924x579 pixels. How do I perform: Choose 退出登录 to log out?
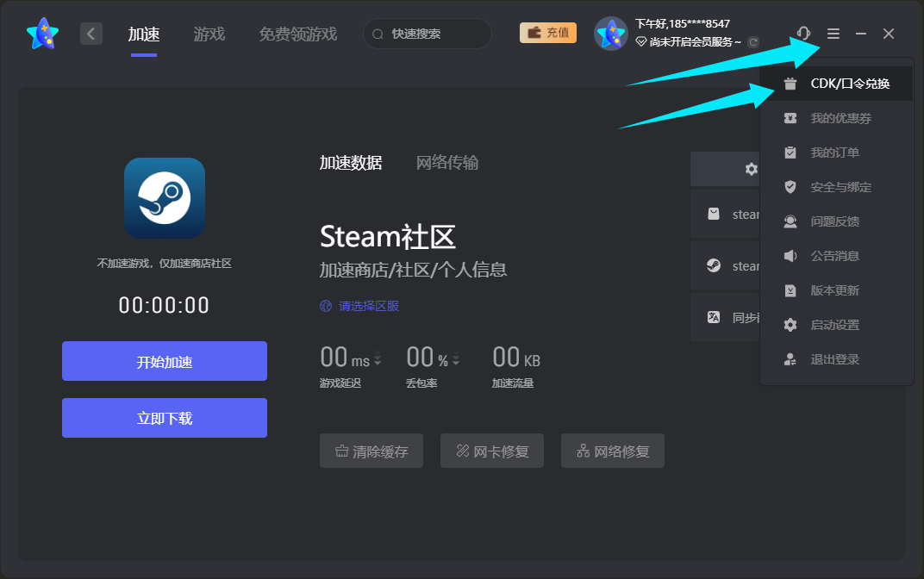click(x=836, y=359)
